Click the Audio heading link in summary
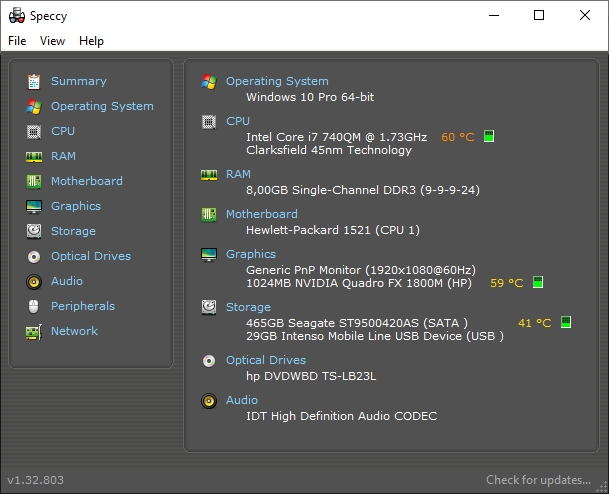 pos(242,400)
